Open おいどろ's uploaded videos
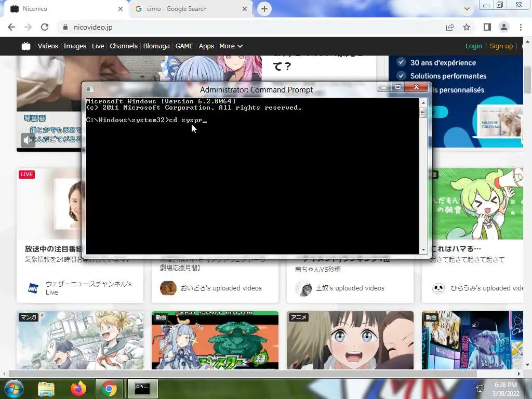 [221, 288]
